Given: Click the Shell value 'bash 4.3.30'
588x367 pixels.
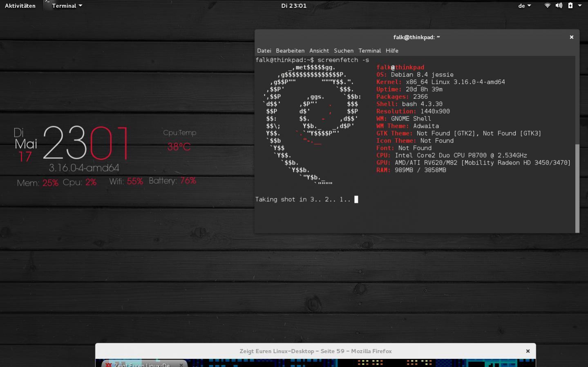Looking at the screenshot, I should pos(422,104).
